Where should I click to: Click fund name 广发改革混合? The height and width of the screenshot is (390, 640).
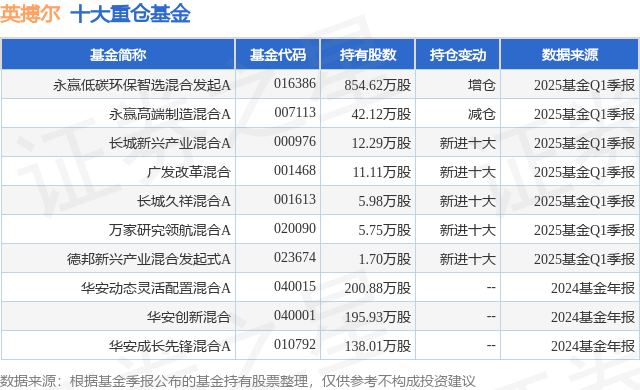[189, 172]
